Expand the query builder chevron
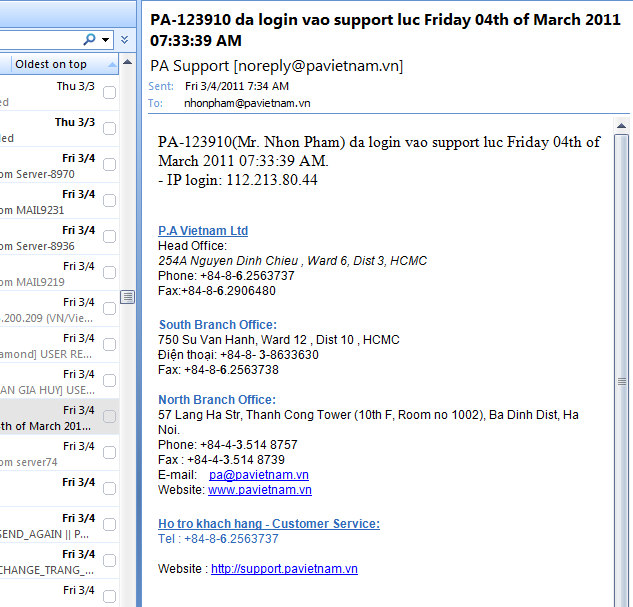This screenshot has width=633, height=607. (x=124, y=40)
